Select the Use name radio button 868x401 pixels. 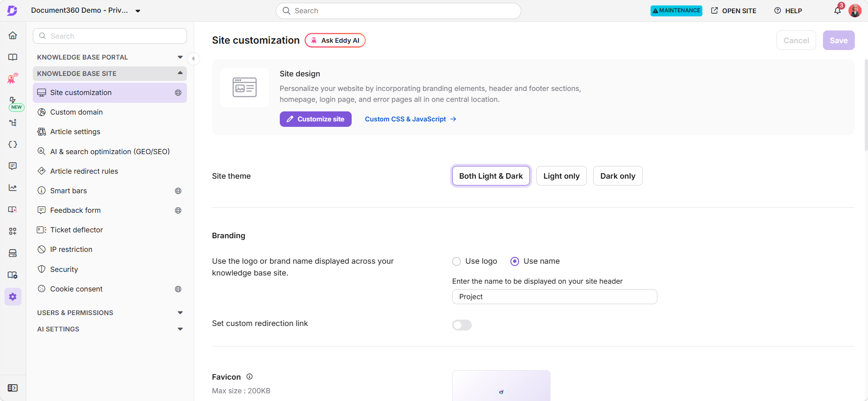(515, 261)
